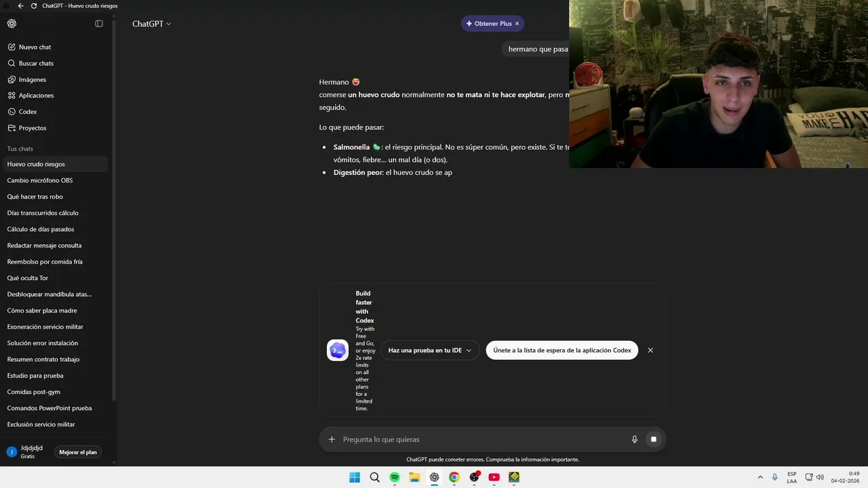Open the taskbar clock and date
This screenshot has width=868, height=488.
pyautogui.click(x=845, y=477)
